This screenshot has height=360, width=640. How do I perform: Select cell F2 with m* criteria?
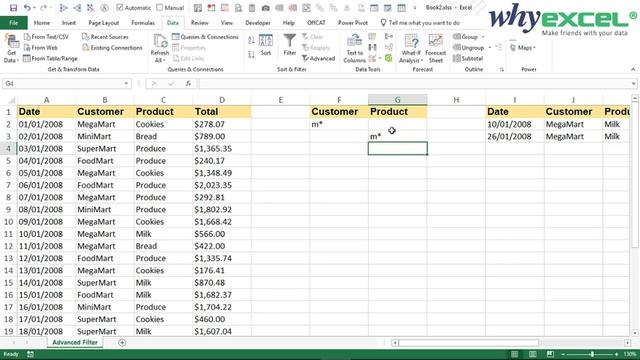[x=339, y=124]
